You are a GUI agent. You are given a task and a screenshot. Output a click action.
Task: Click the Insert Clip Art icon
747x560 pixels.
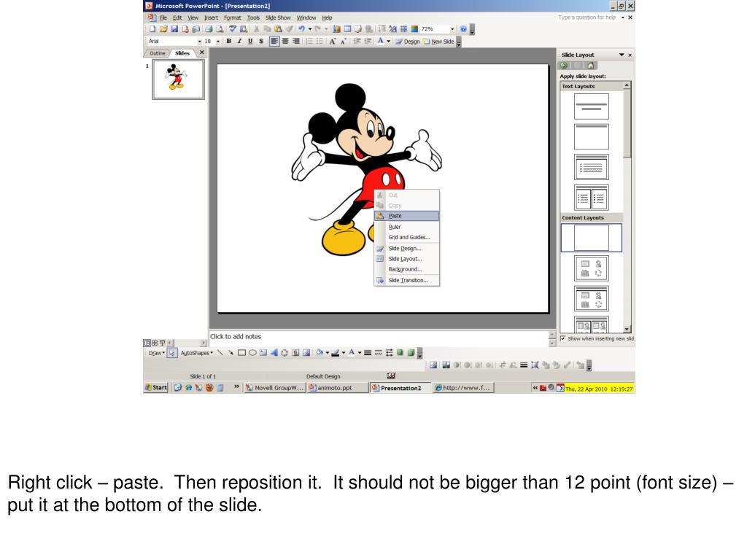pos(295,353)
